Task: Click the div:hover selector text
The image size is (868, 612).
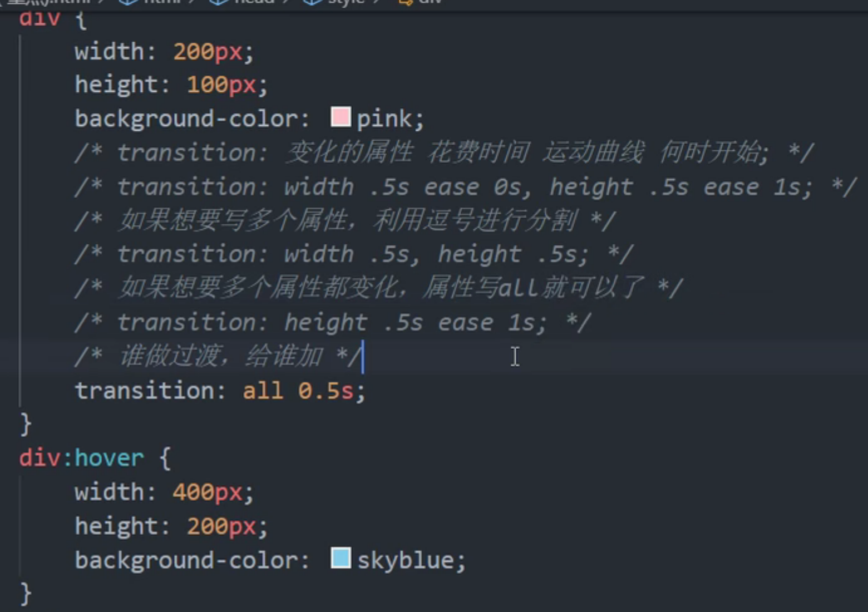Action: point(81,457)
